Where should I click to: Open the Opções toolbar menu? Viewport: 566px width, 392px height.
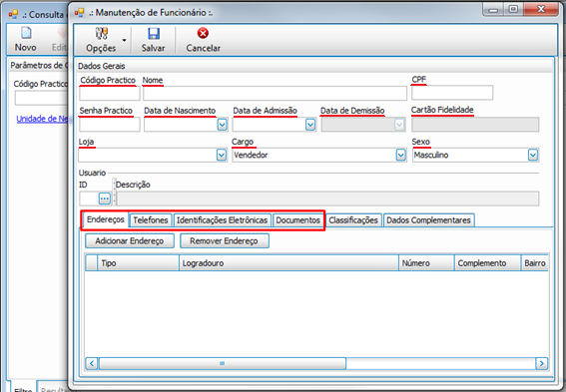coord(101,40)
